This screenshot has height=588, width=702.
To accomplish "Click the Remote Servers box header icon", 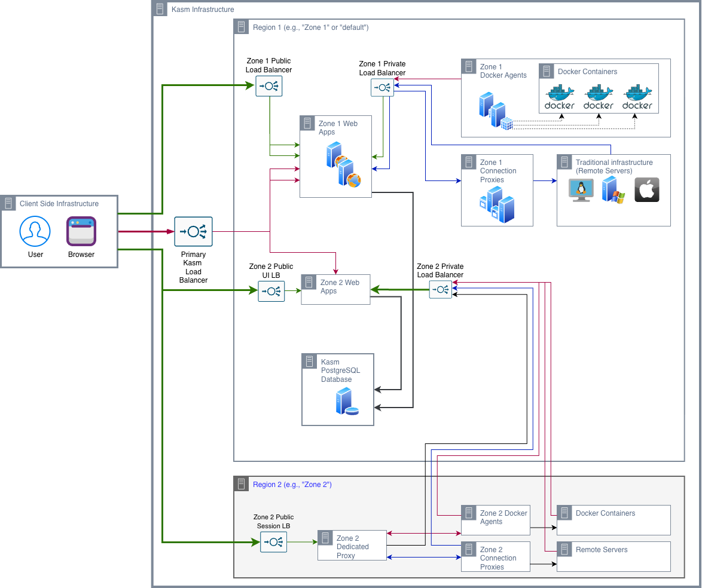I will [x=564, y=549].
